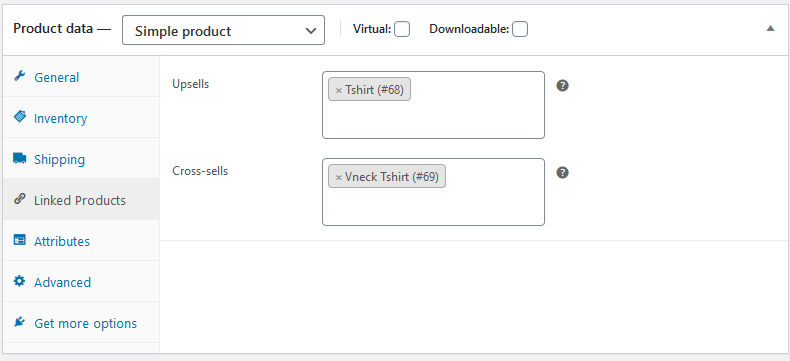
Task: Click the General wrench icon
Action: tap(19, 77)
